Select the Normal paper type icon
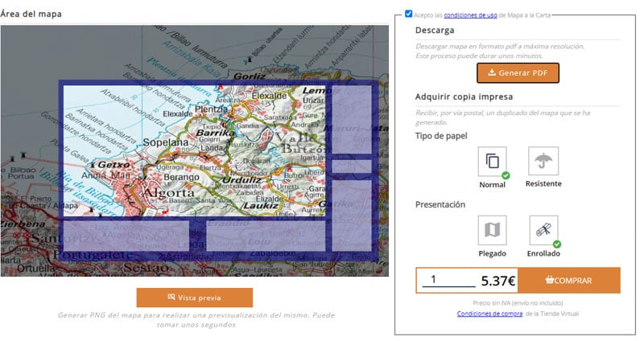Screen dimensions: 644x341 (492, 162)
